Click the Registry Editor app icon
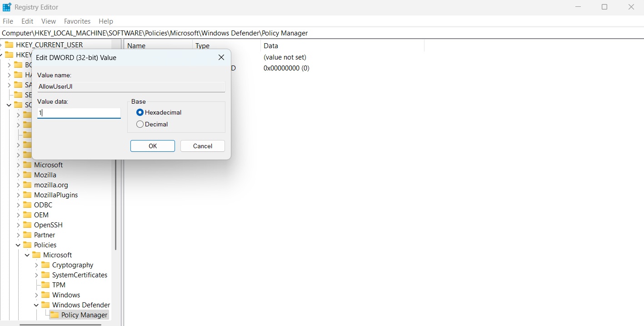 (x=7, y=7)
